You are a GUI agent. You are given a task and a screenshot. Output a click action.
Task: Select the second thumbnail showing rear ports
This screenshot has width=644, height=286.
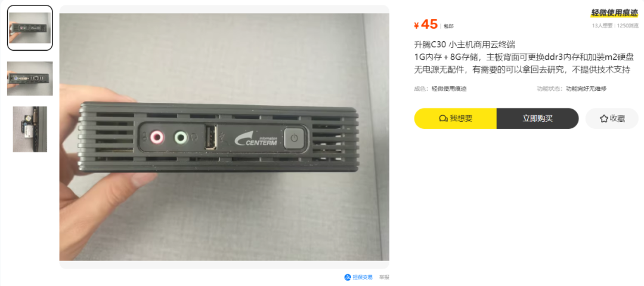coord(30,79)
